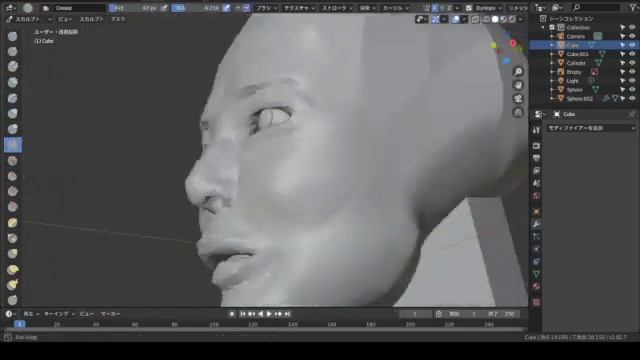The height and width of the screenshot is (360, 640).
Task: Toggle preview range clock icon in timeline
Action: [439, 314]
